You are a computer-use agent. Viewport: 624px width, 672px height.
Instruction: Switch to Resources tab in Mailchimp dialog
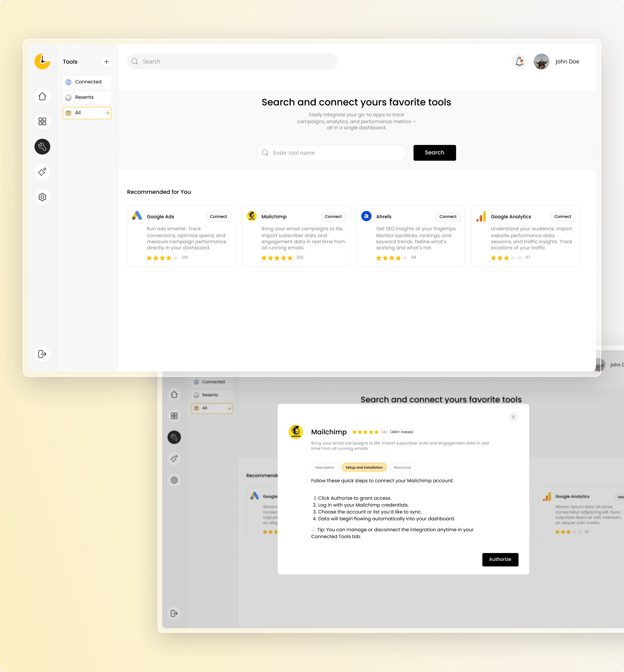[402, 467]
